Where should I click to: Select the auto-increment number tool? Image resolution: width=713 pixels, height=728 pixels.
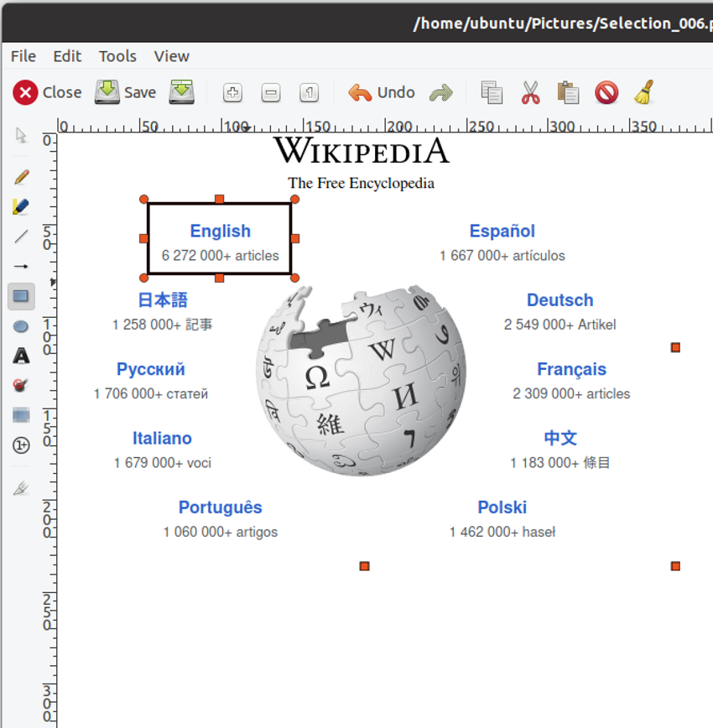[x=21, y=445]
